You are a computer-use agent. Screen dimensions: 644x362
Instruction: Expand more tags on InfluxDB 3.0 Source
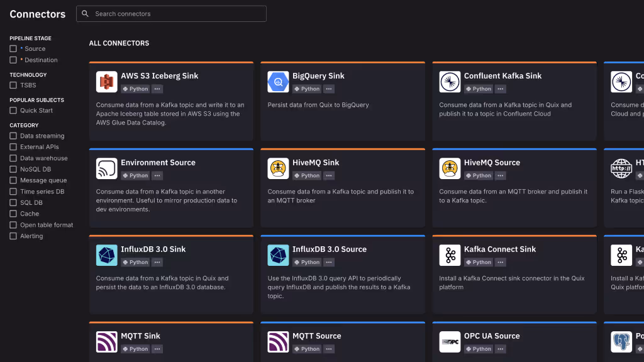[x=329, y=262]
